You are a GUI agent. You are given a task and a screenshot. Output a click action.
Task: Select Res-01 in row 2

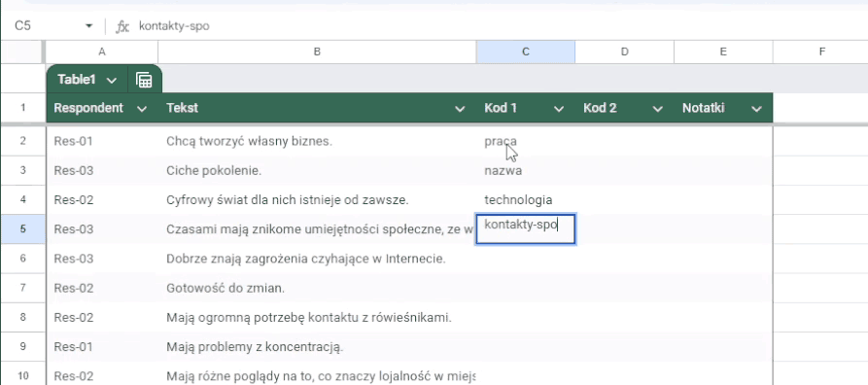tap(102, 141)
